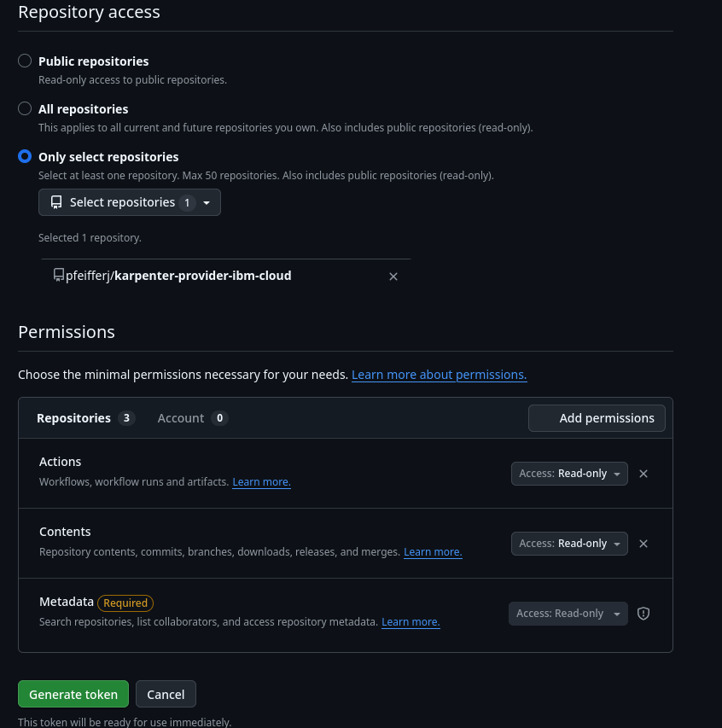722x728 pixels.
Task: Click the Metadata shield icon
Action: click(643, 614)
